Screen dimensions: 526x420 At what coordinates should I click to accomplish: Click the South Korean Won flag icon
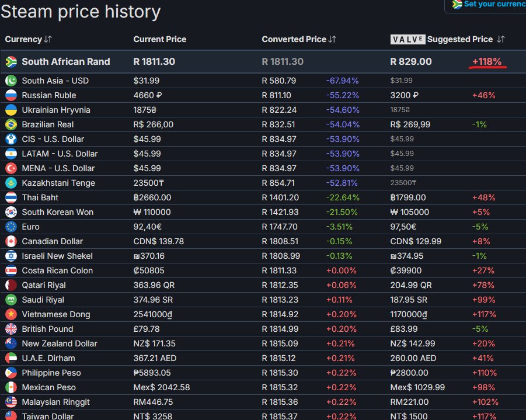click(11, 212)
